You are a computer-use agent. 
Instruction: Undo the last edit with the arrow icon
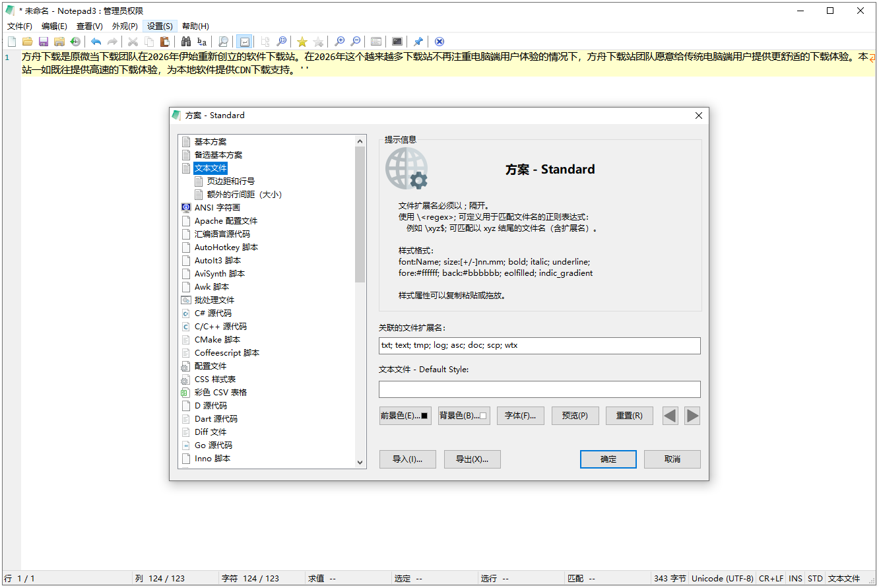coord(94,42)
